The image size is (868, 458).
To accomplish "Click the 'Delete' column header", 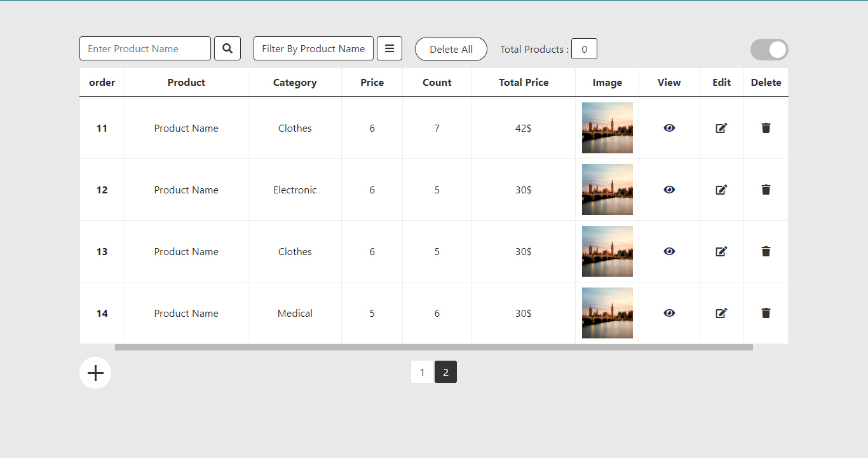I will click(x=766, y=82).
